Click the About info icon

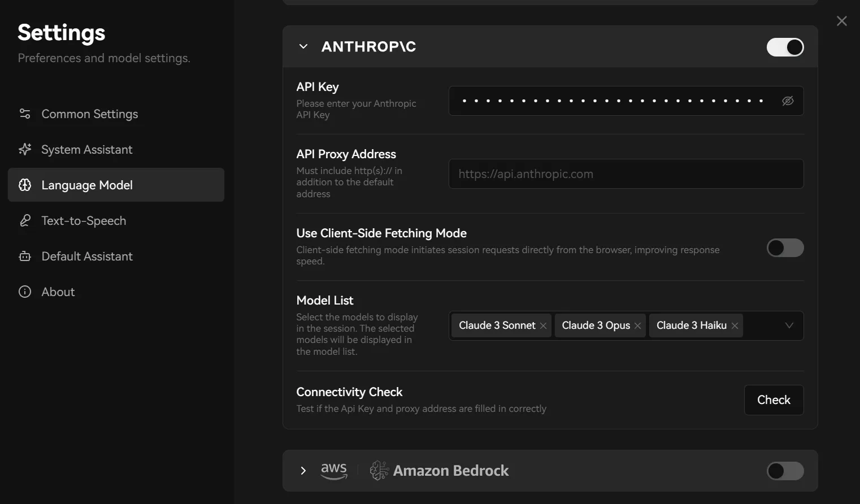(25, 292)
